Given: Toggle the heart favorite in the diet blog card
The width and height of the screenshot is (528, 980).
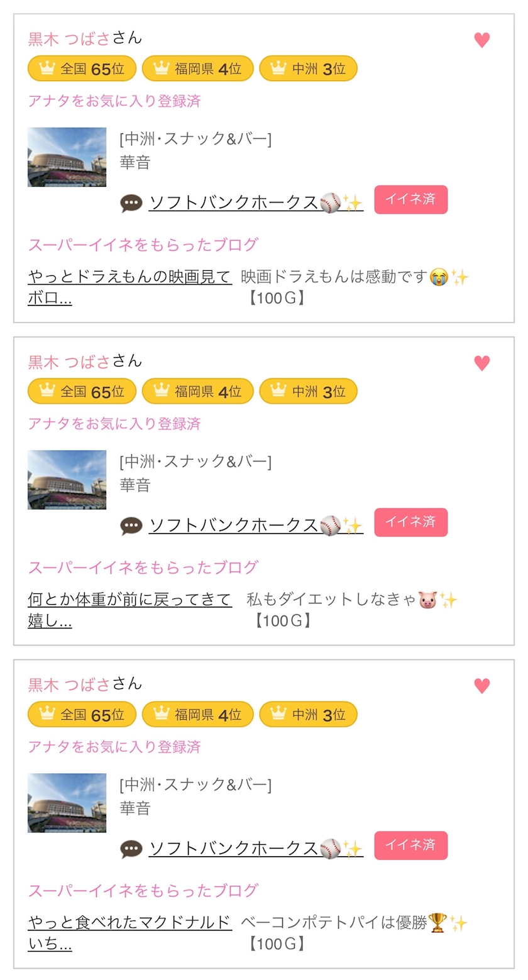Looking at the screenshot, I should (481, 363).
